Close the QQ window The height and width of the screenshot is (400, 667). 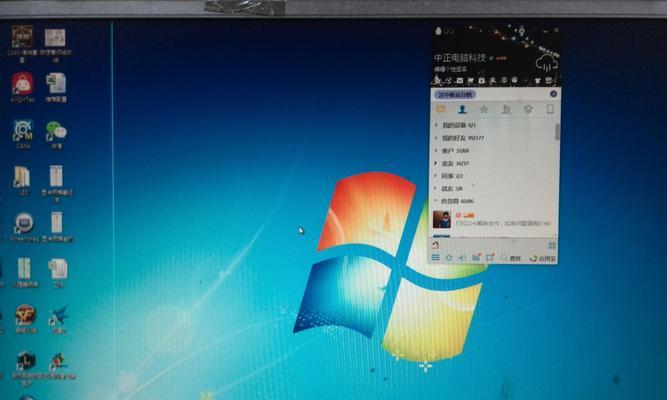coord(556,30)
